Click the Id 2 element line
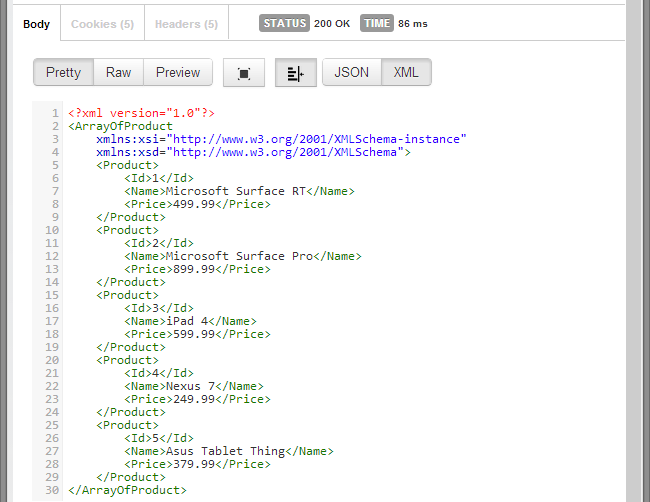 coord(159,243)
